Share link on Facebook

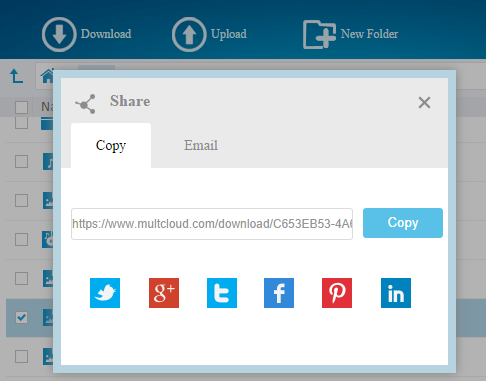[279, 293]
